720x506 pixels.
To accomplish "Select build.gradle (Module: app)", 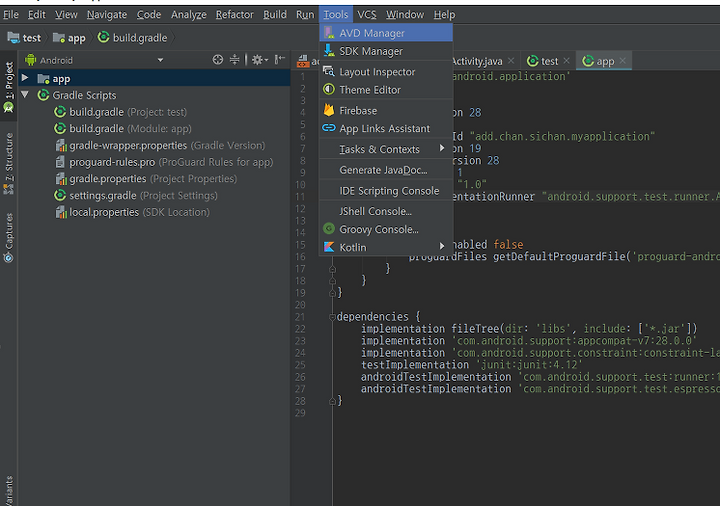I will pos(123,129).
